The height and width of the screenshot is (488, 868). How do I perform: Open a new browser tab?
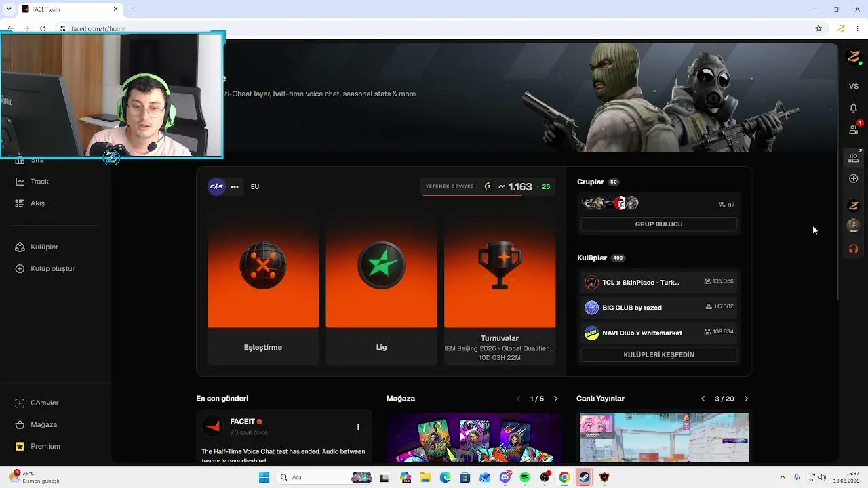tap(132, 9)
